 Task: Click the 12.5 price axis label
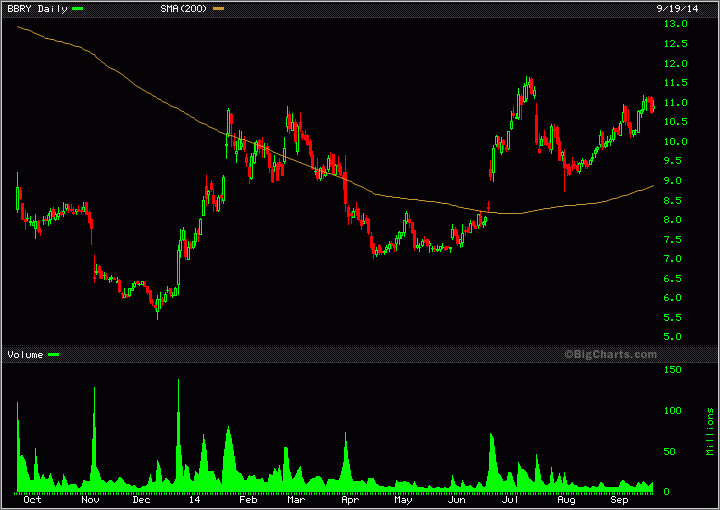pyautogui.click(x=675, y=44)
